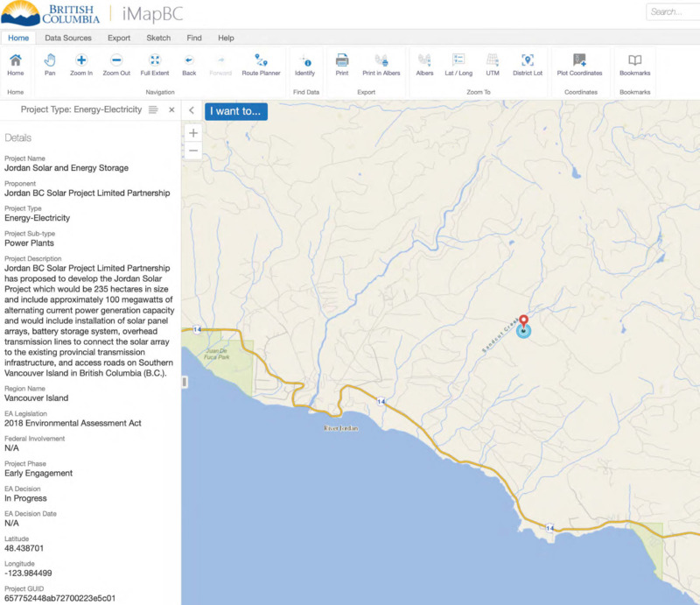Open the Find tab
The height and width of the screenshot is (605, 700).
pyautogui.click(x=194, y=38)
